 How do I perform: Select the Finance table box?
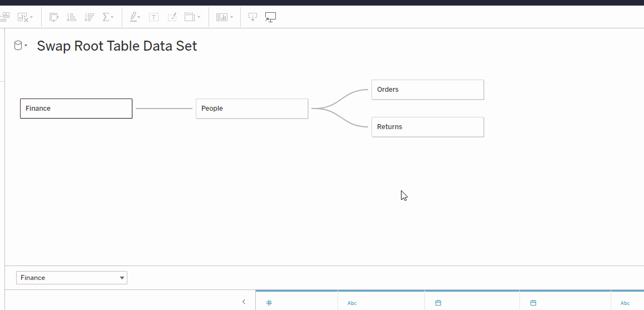point(76,109)
